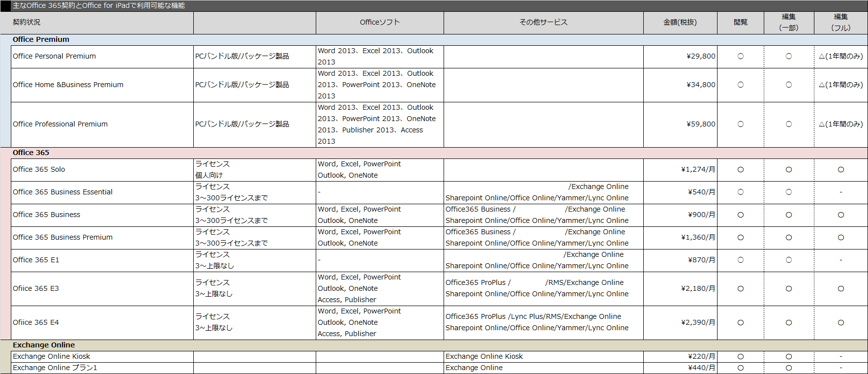The height and width of the screenshot is (374, 868).
Task: Click △(1年間のみ) in Office Personal Premium row
Action: [841, 57]
